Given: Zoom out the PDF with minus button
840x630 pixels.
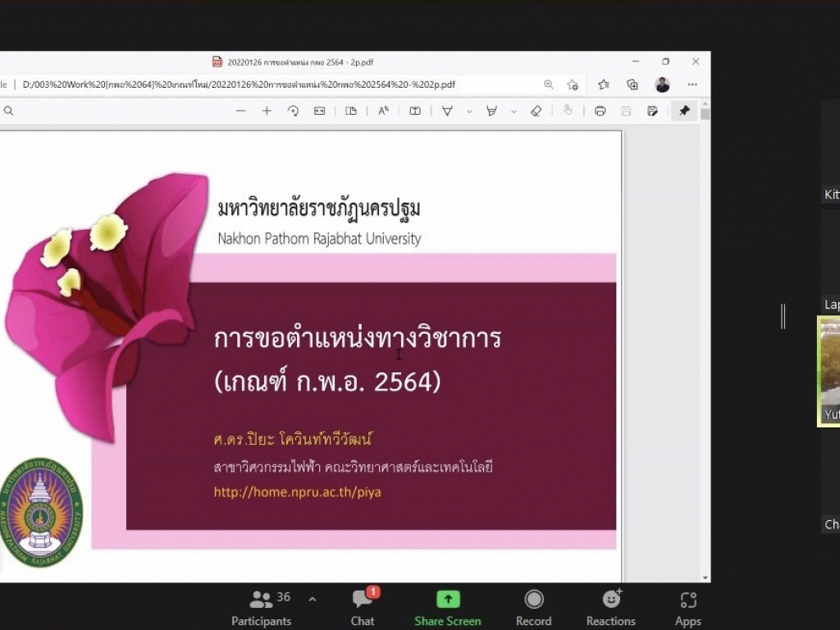Looking at the screenshot, I should (x=240, y=111).
